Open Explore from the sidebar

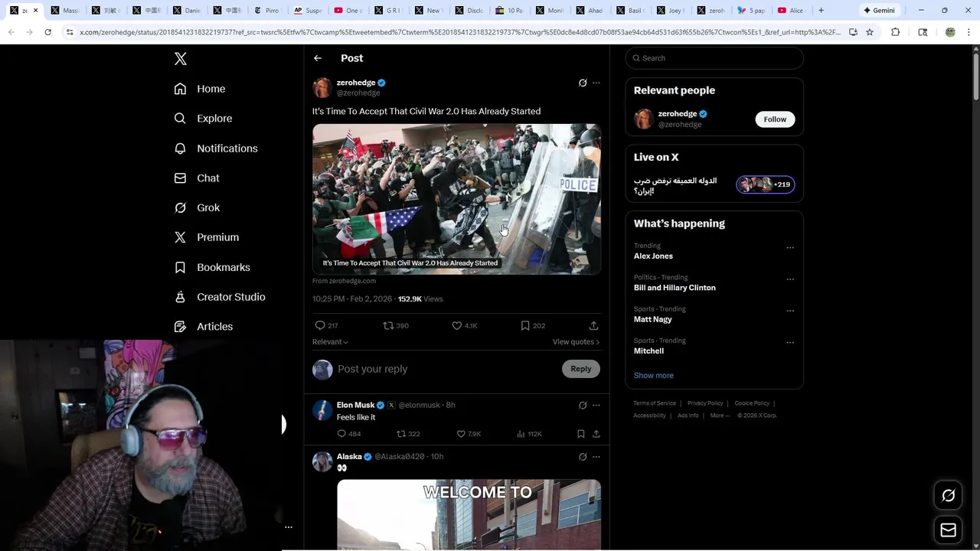(x=203, y=119)
